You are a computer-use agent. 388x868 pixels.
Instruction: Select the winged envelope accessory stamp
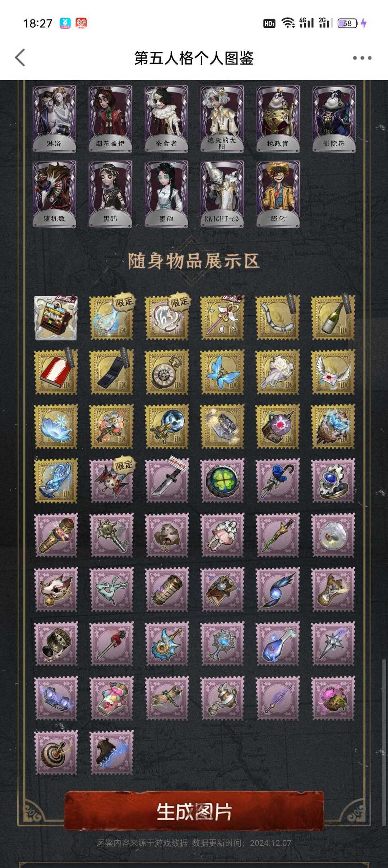[x=333, y=372]
